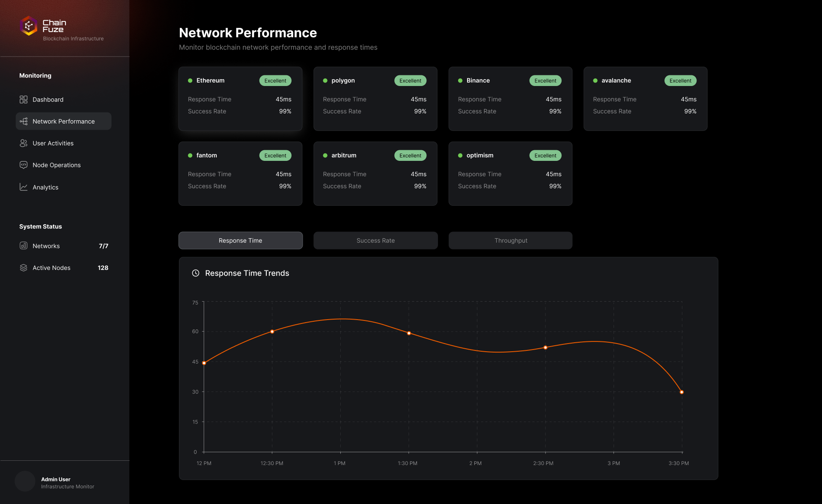Click the 3:30 PM data point on chart

pyautogui.click(x=682, y=392)
